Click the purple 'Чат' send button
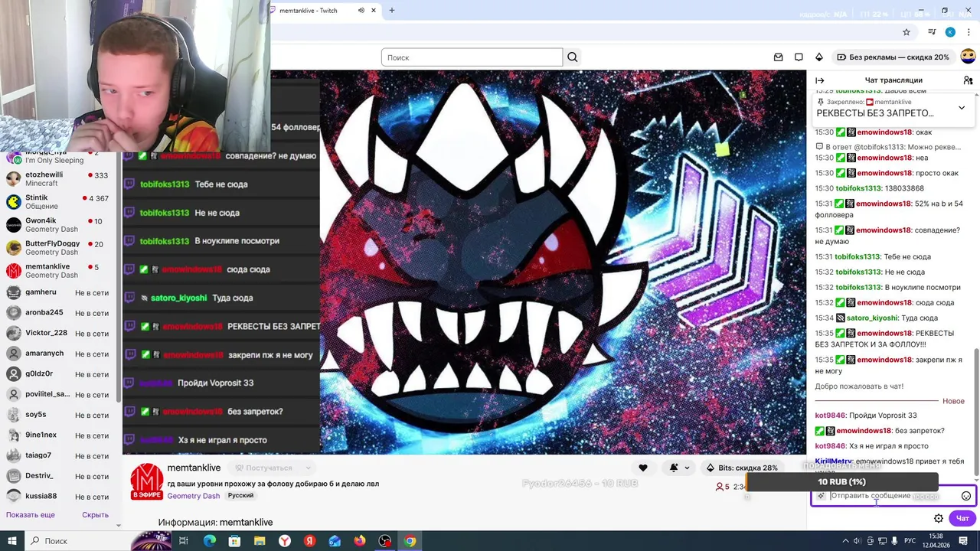The height and width of the screenshot is (551, 980). coord(962,518)
